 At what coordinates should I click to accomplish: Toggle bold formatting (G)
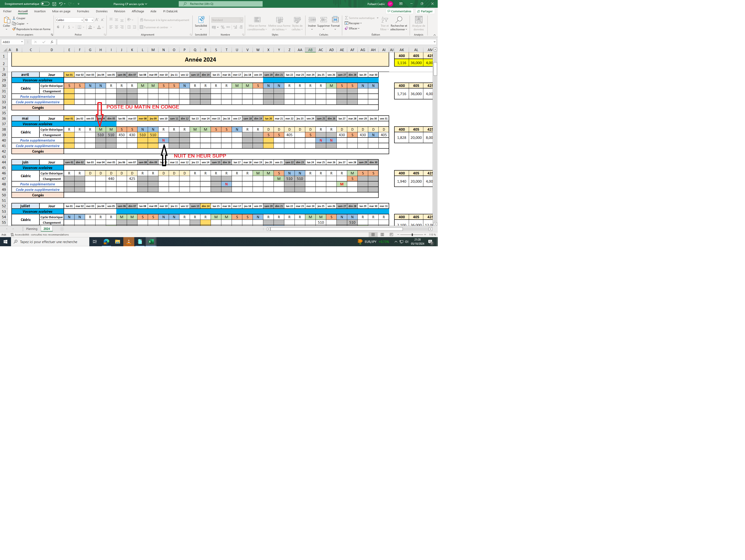coord(58,27)
